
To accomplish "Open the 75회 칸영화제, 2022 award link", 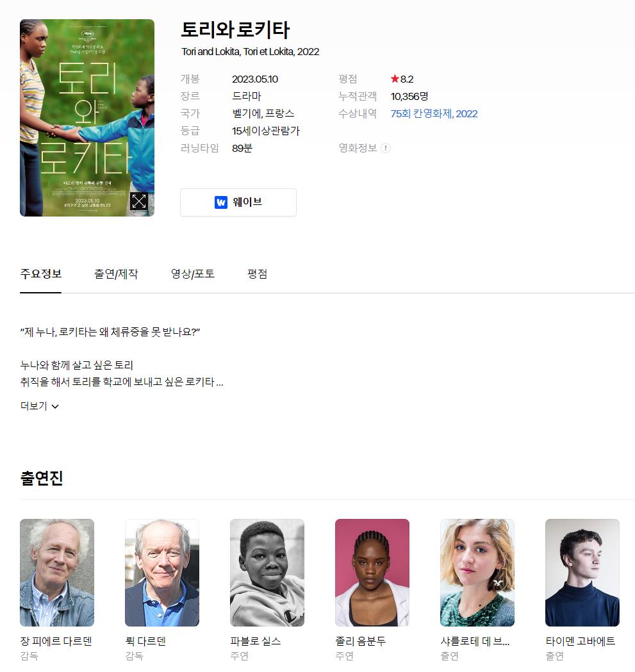I will (x=434, y=113).
